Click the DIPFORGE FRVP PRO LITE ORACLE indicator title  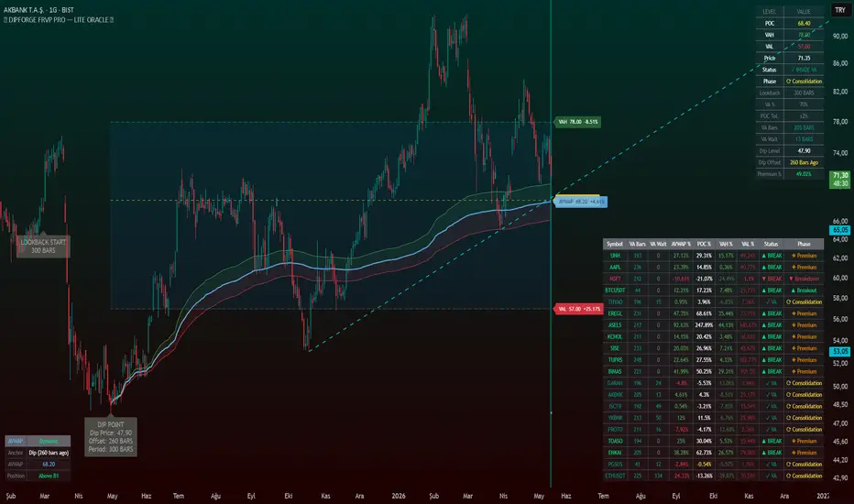click(x=59, y=19)
